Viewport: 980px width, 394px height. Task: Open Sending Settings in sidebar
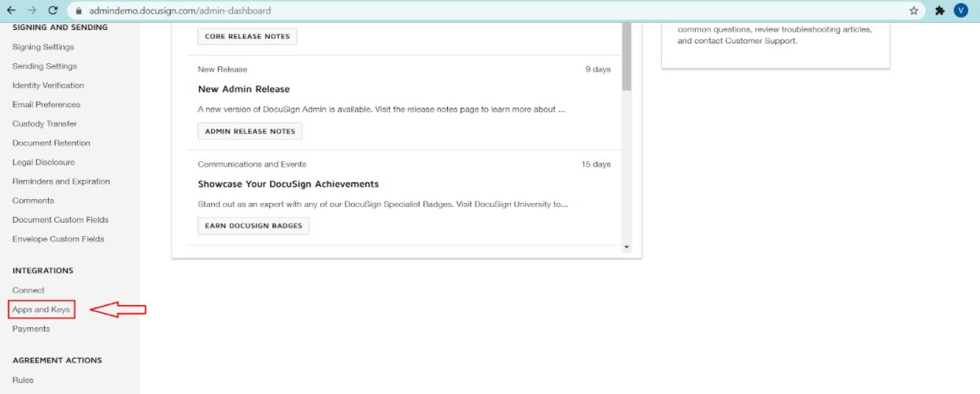pos(45,66)
